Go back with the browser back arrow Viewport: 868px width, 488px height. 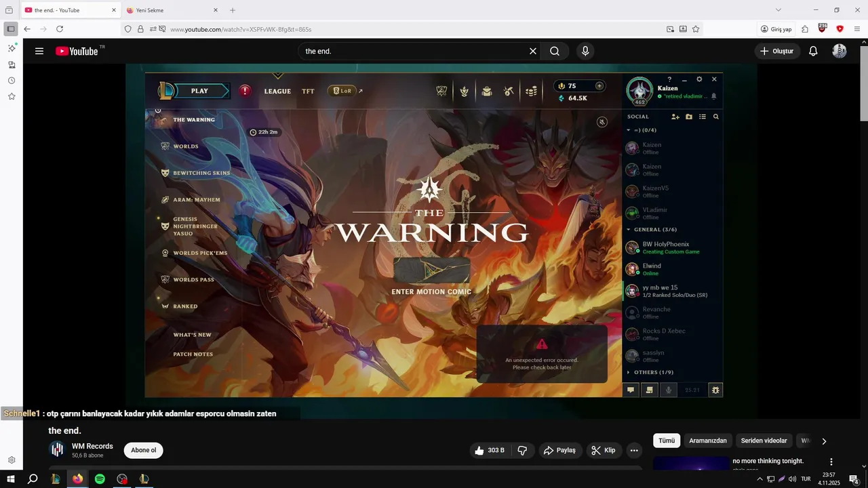(27, 29)
